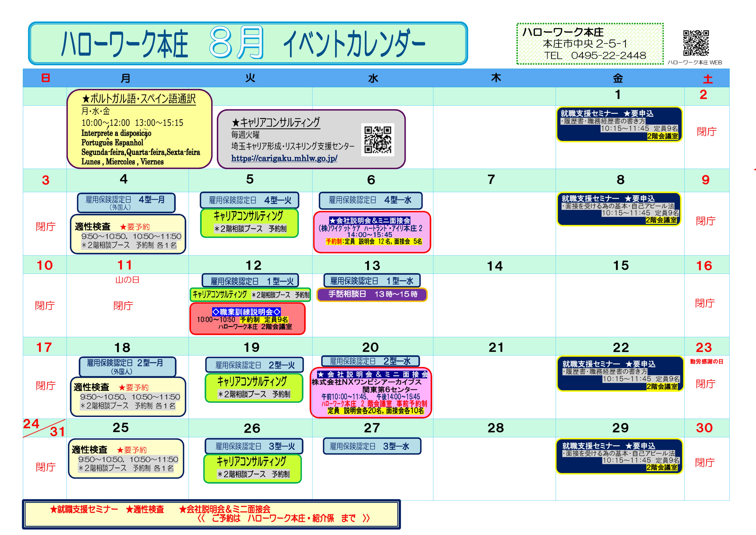Click the ★ポルトガル語・スペイン語通訳 heading
Image resolution: width=756 pixels, height=535 pixels.
(139, 99)
